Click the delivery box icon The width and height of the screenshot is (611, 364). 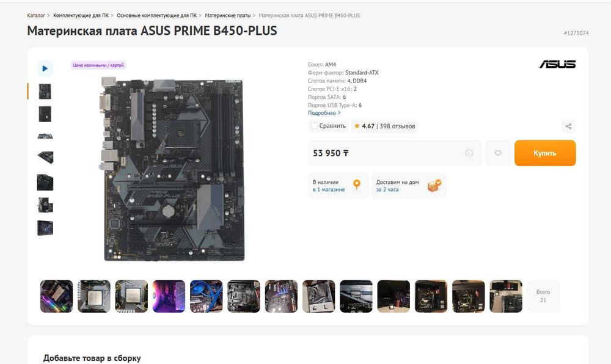point(434,185)
